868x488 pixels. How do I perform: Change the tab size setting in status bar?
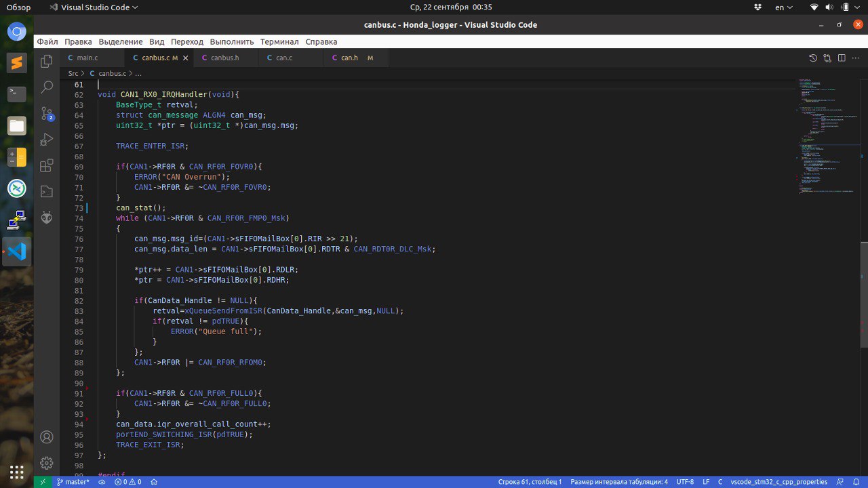(x=619, y=482)
